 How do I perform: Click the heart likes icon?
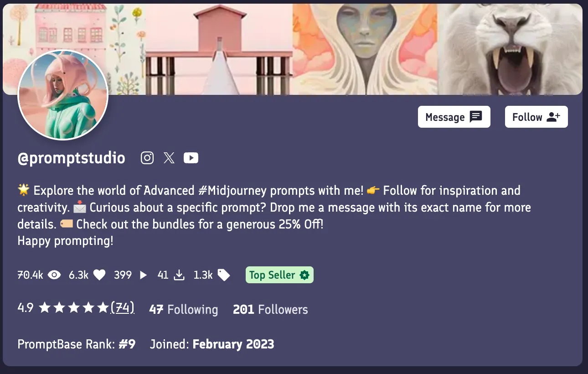pos(99,275)
